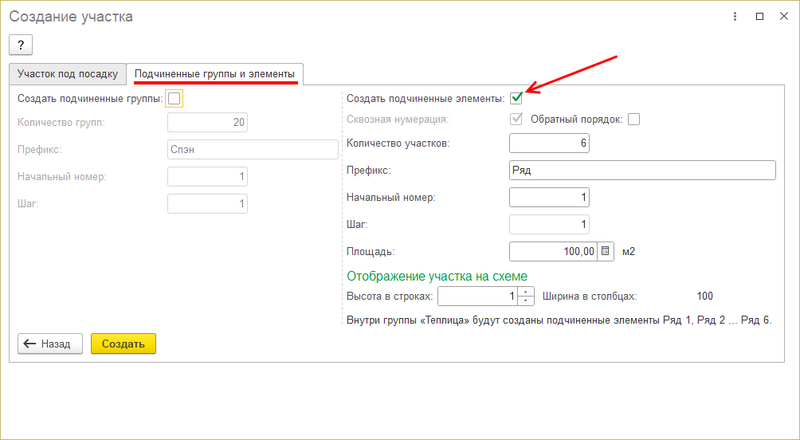Toggle the Сквозная нумерация checkbox
The image size is (800, 440).
point(516,119)
